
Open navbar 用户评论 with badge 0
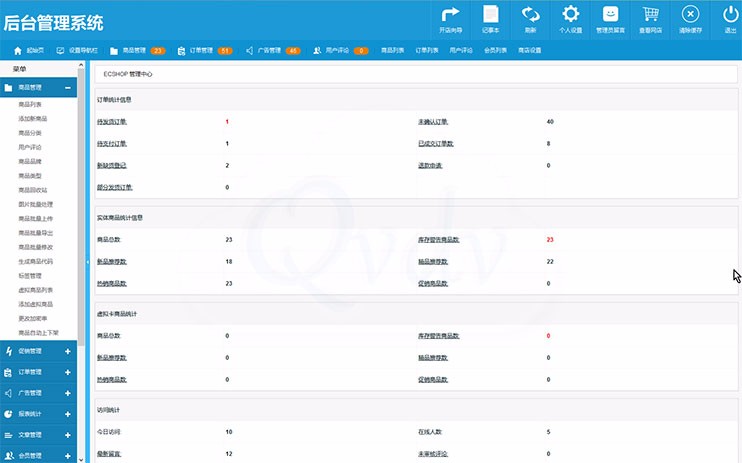click(341, 50)
